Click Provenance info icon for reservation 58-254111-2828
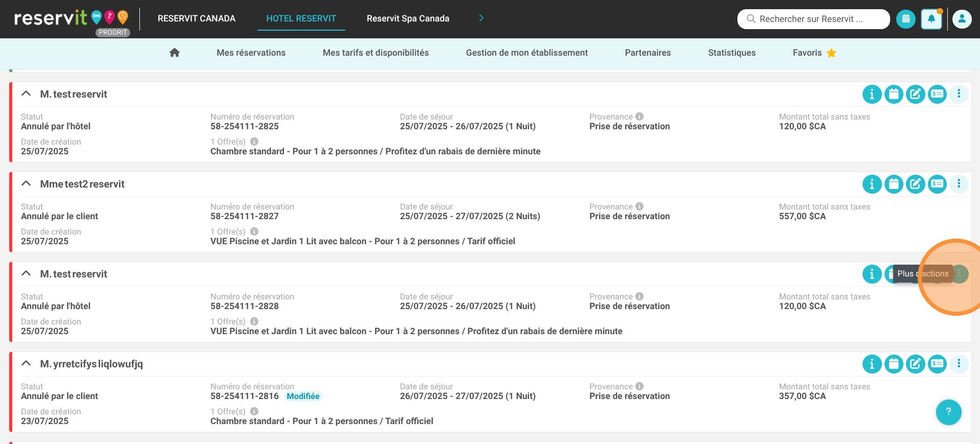 pyautogui.click(x=639, y=296)
